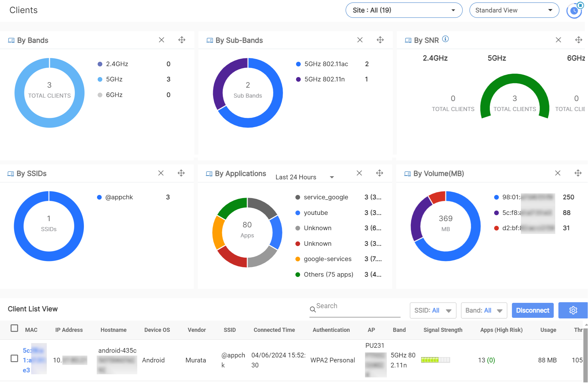Tick the select-all checkbox in table header

click(x=14, y=328)
